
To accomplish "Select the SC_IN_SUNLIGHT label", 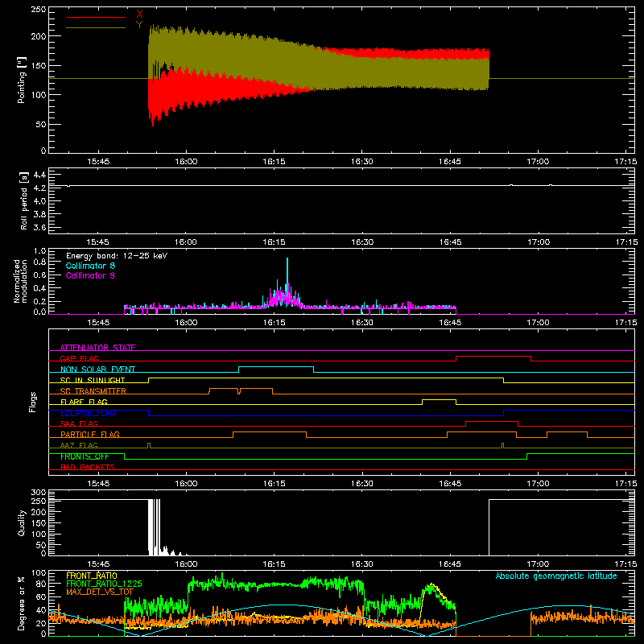I will 93,380.
